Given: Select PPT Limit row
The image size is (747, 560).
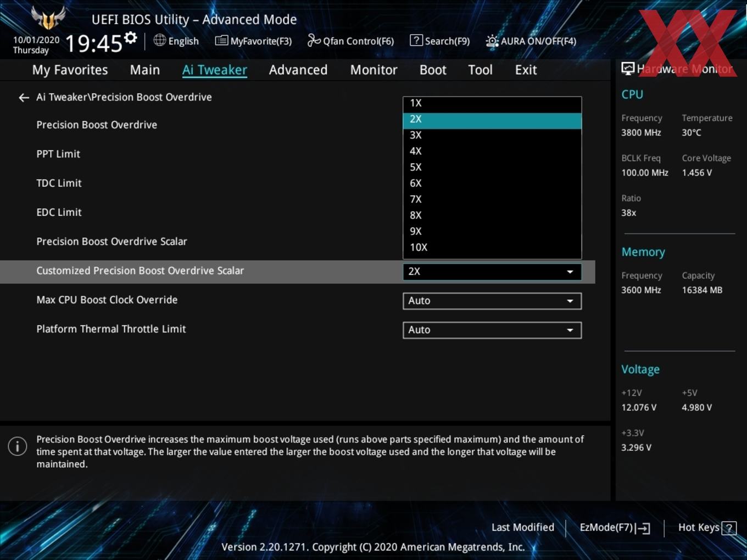Looking at the screenshot, I should click(58, 154).
